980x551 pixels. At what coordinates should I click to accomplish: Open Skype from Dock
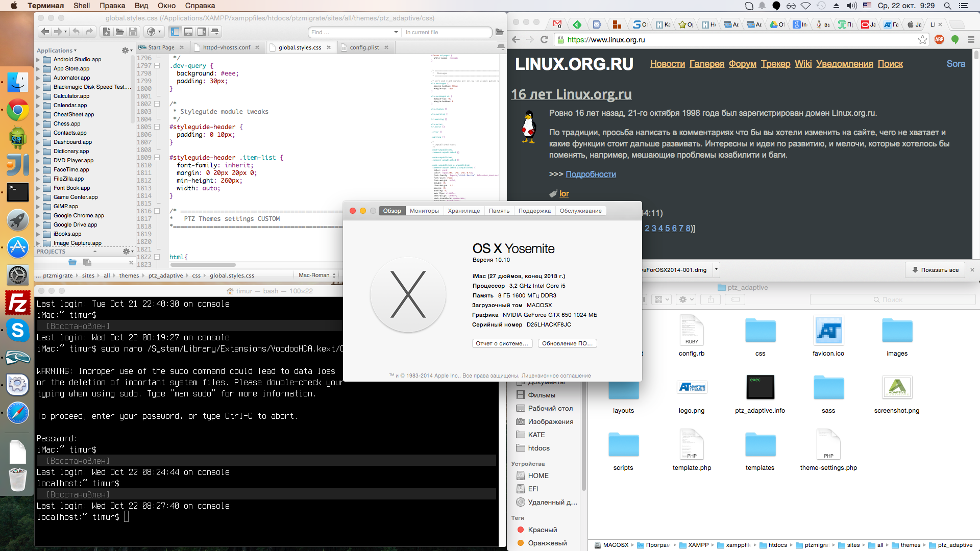18,330
